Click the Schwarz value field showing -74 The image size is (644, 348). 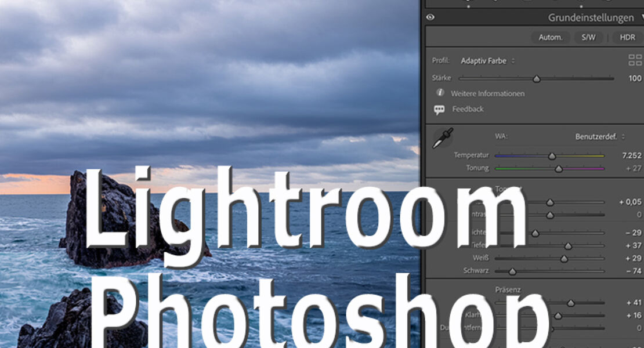(x=633, y=271)
